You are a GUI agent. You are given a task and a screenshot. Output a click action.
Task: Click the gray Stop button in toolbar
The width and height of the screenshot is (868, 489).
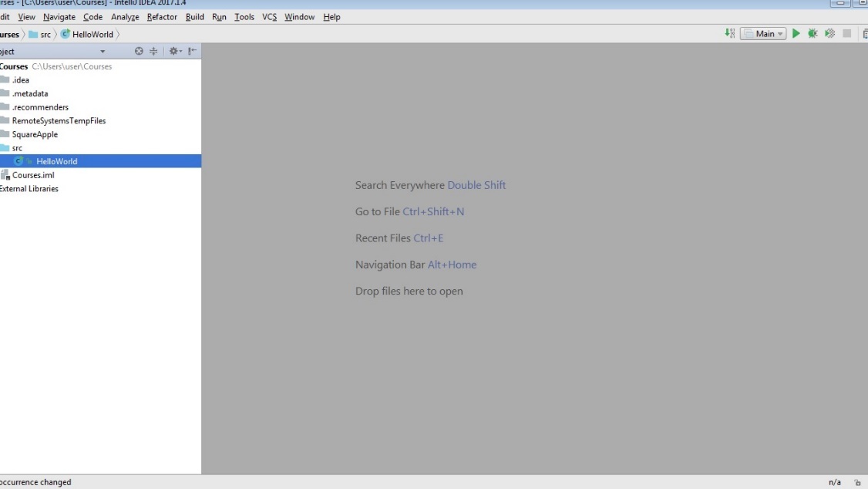point(847,34)
